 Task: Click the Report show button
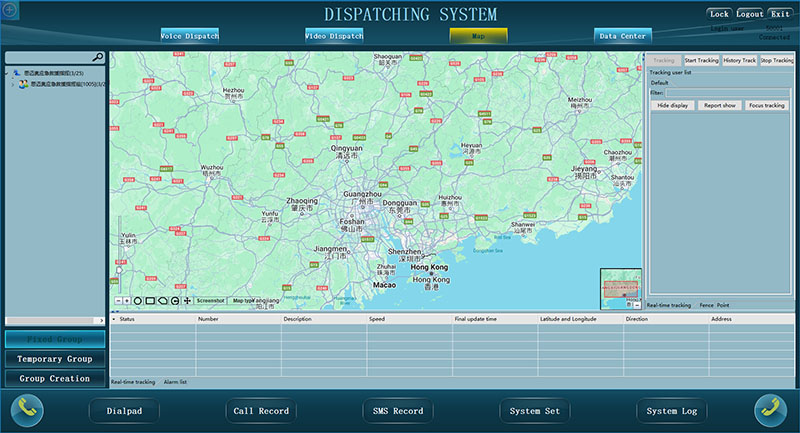[720, 106]
